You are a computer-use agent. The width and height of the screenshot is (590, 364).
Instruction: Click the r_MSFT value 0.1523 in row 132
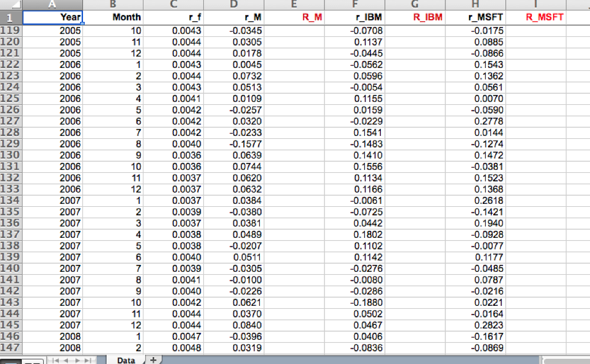(x=489, y=178)
